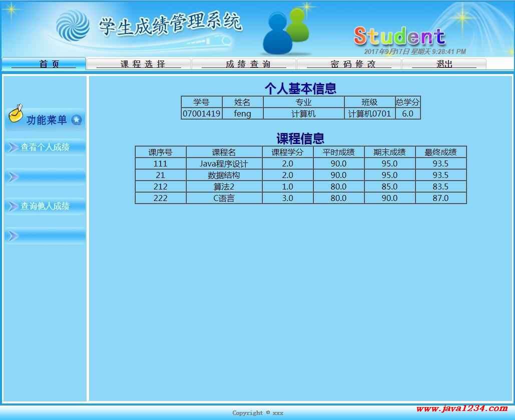
Task: Click the student ID 07001419 cell
Action: 201,113
